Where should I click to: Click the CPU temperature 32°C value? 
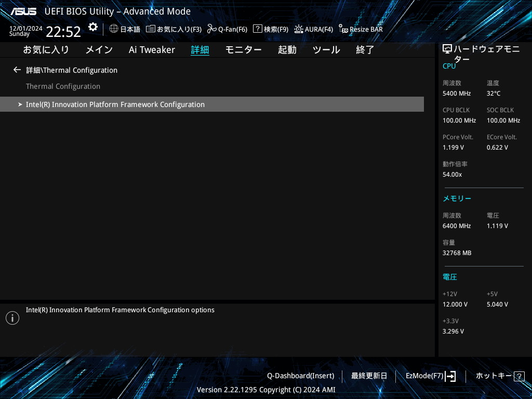[x=494, y=94]
